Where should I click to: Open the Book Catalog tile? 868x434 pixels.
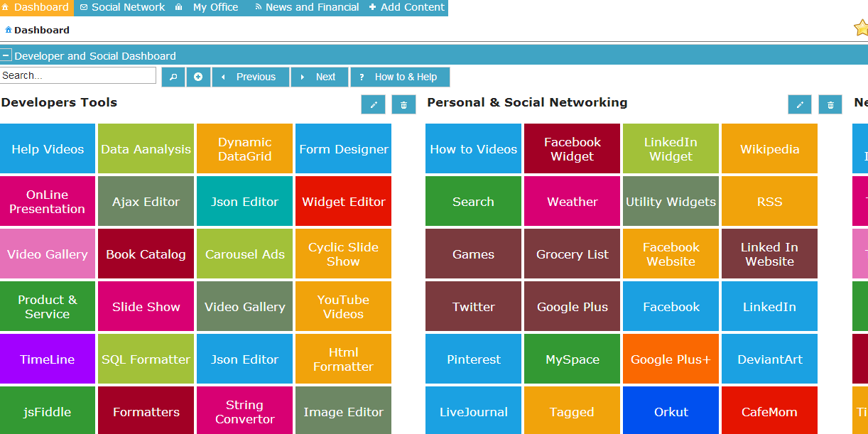point(146,254)
